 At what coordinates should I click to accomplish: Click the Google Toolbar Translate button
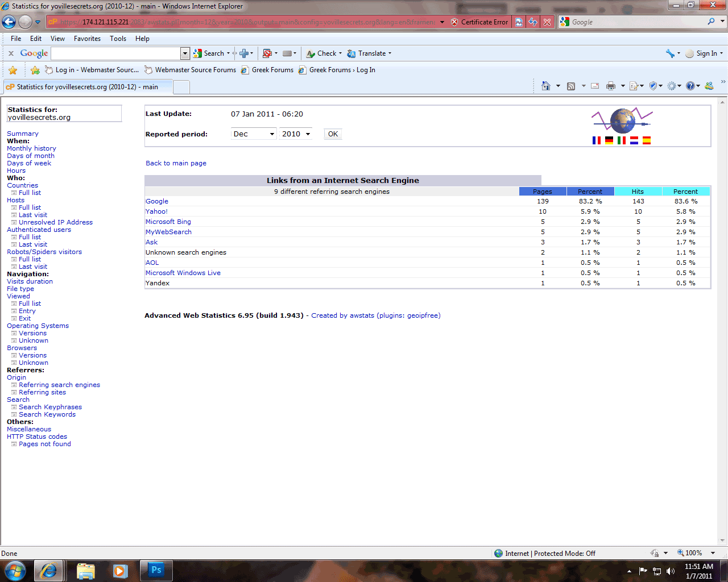(369, 53)
